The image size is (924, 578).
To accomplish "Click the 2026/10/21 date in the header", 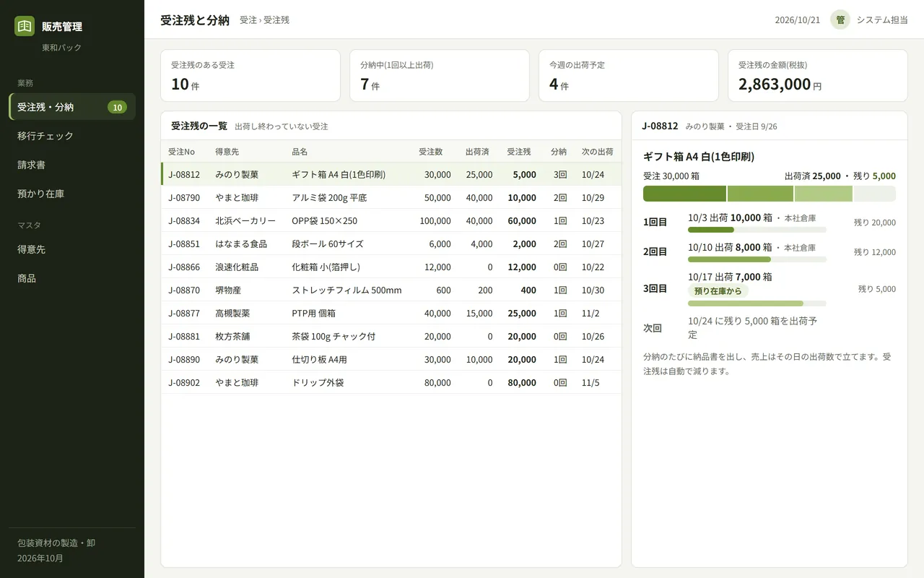I will coord(798,20).
